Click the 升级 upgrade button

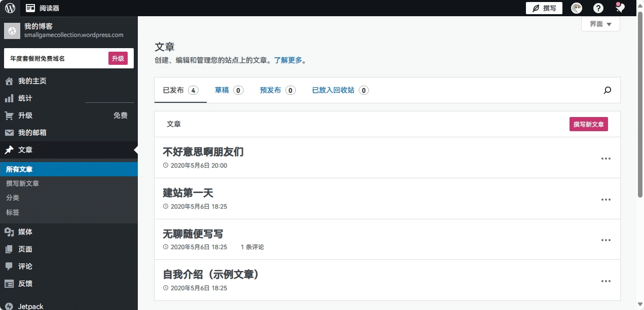[118, 58]
